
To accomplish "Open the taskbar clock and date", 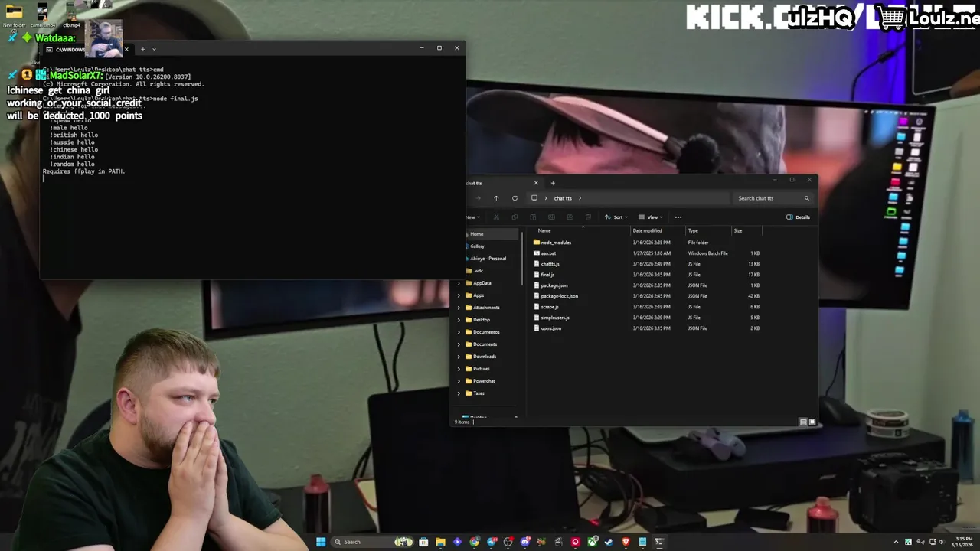I will (x=962, y=542).
